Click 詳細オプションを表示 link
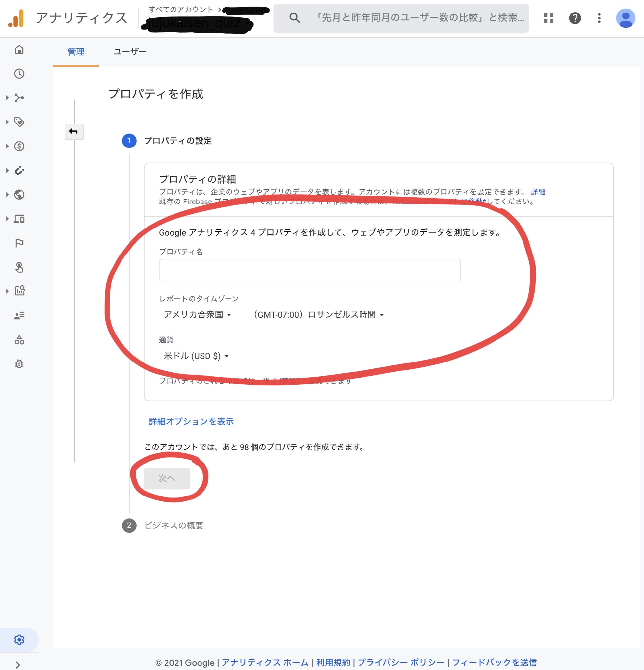The width and height of the screenshot is (644, 670). click(191, 421)
